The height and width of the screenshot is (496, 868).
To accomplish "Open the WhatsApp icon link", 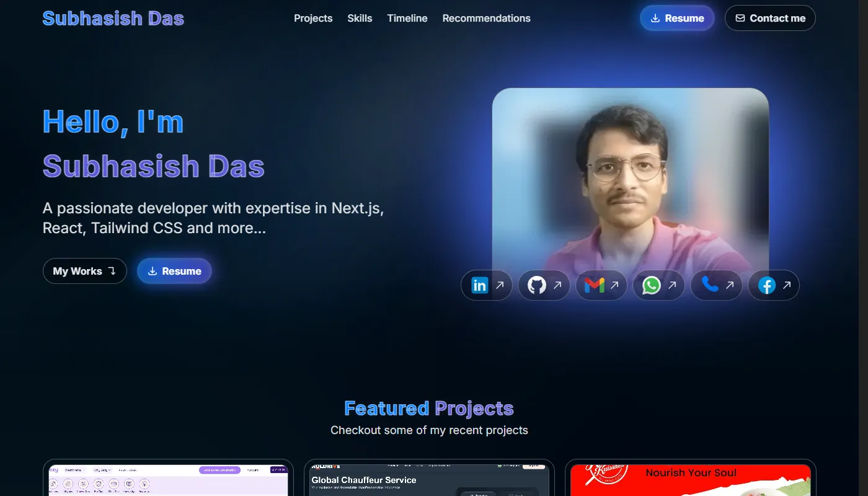I will pos(658,285).
